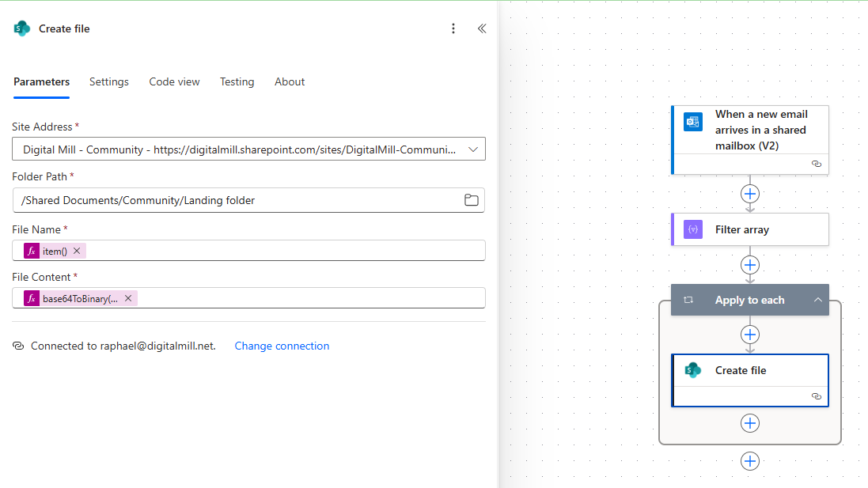868x488 pixels.
Task: Click the copy icon on the Create file card
Action: (x=816, y=396)
